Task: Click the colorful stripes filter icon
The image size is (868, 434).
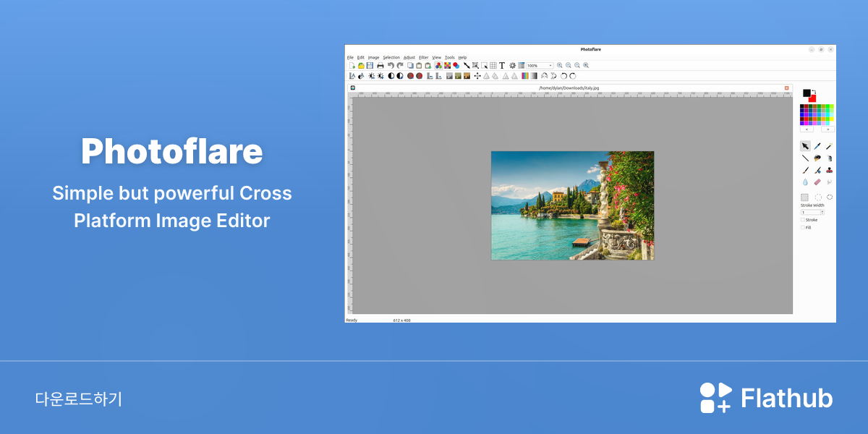Action: [524, 75]
